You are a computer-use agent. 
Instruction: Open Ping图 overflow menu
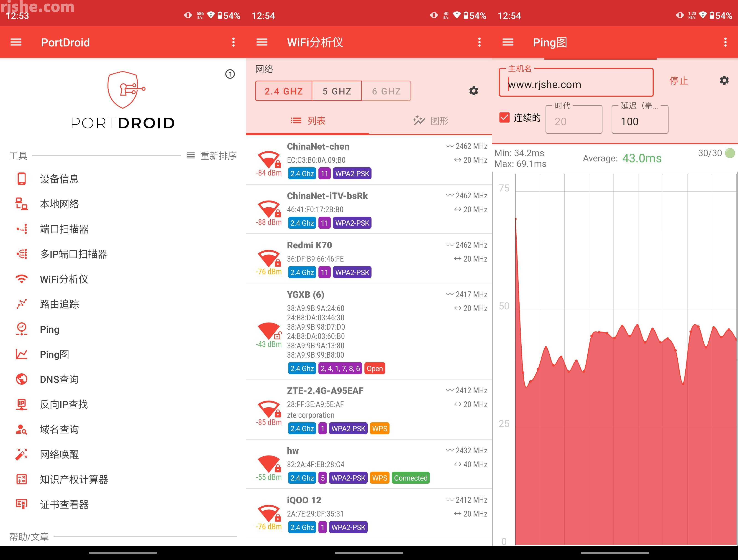725,42
